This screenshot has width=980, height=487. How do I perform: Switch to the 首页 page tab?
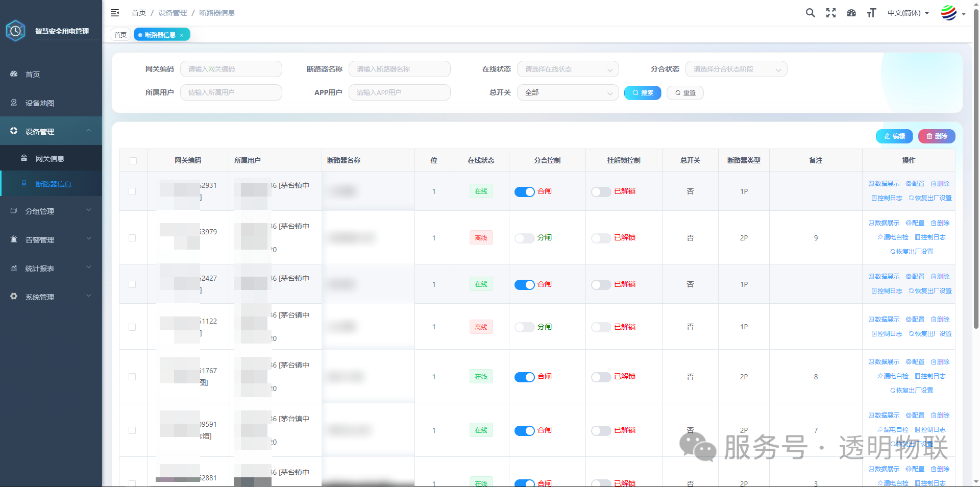coord(120,35)
